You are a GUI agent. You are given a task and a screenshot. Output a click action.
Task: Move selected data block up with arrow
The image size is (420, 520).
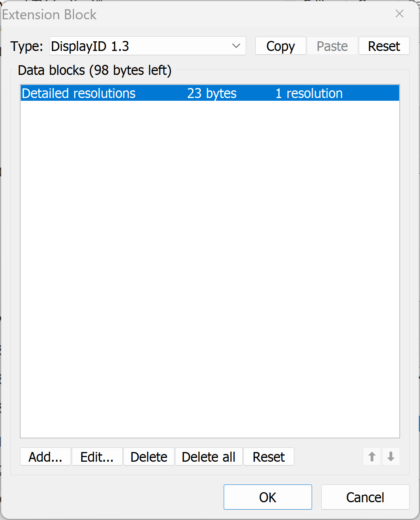(372, 457)
